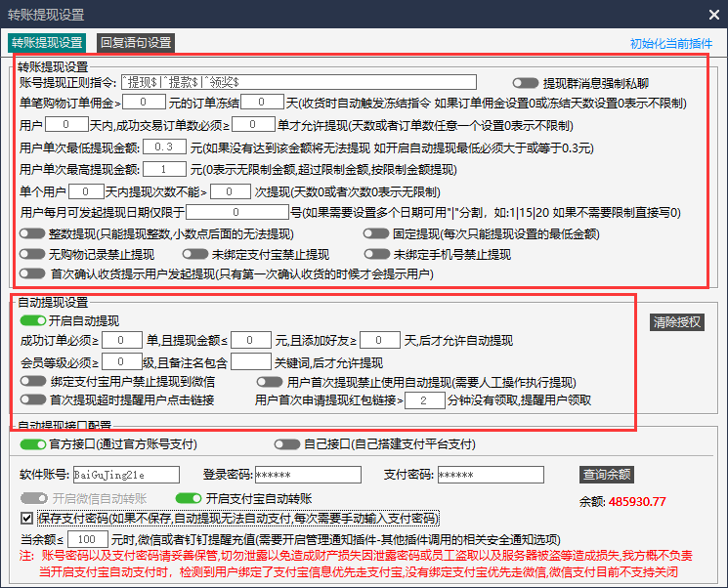This screenshot has height=588, width=728.
Task: Click the 查询余额 button
Action: [606, 475]
